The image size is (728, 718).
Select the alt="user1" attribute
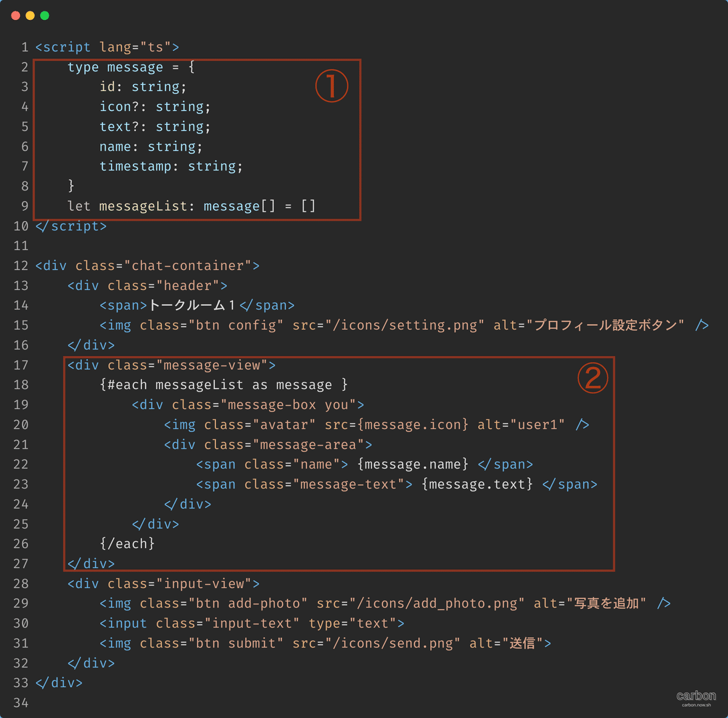pyautogui.click(x=521, y=425)
